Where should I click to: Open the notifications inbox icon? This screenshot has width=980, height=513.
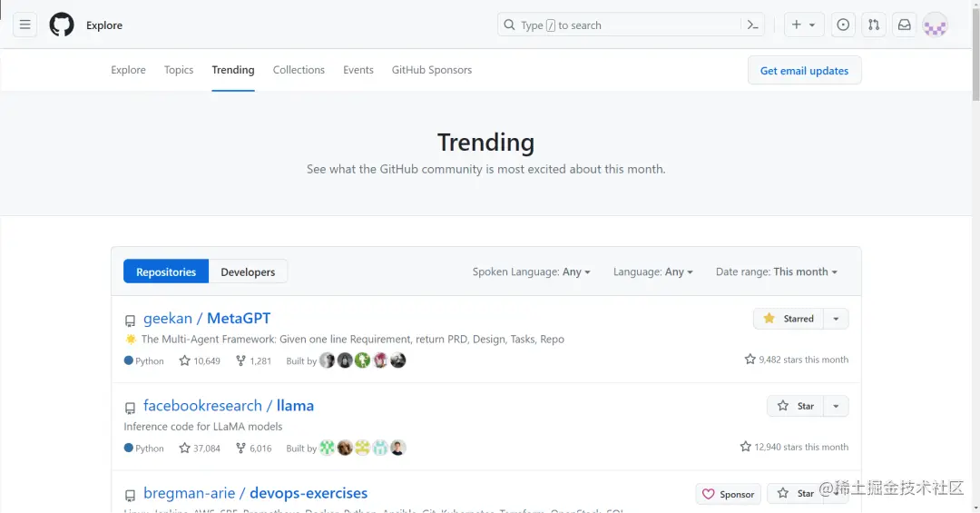(905, 25)
